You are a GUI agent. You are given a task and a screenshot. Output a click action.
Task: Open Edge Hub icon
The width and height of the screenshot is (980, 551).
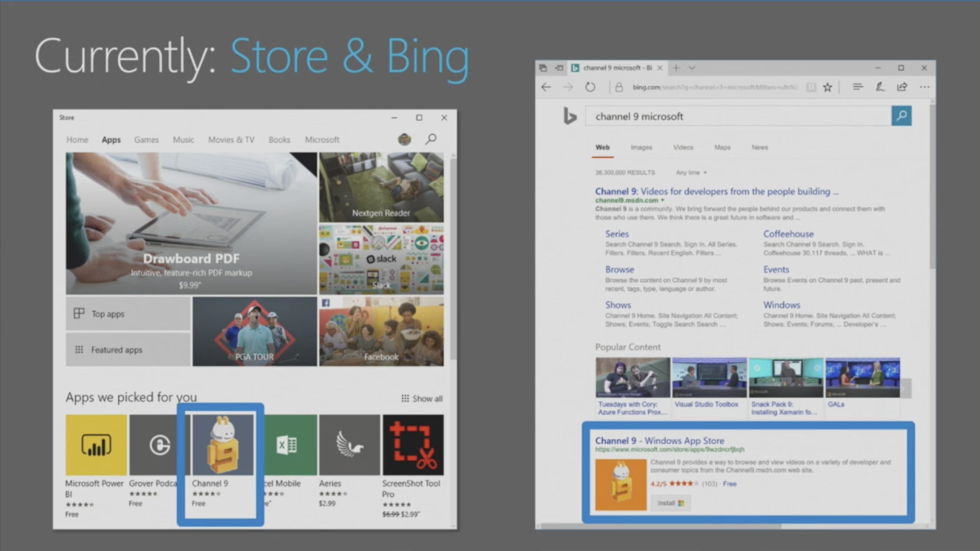pos(857,87)
